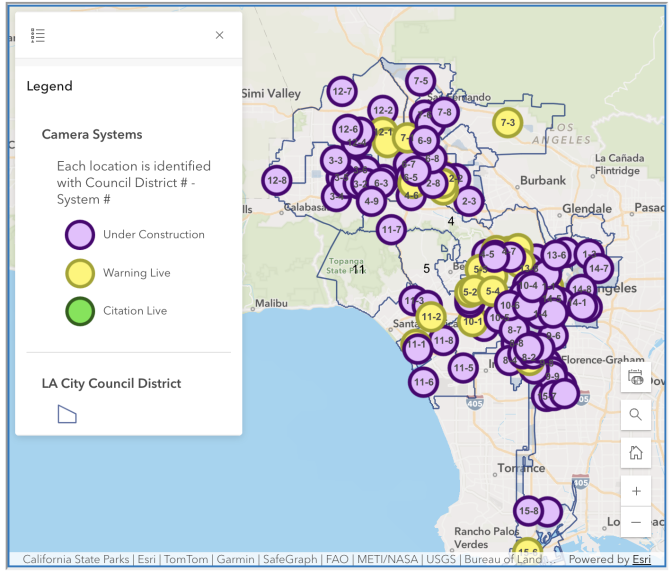Select camera marker 14-7
The image size is (672, 573).
[599, 269]
